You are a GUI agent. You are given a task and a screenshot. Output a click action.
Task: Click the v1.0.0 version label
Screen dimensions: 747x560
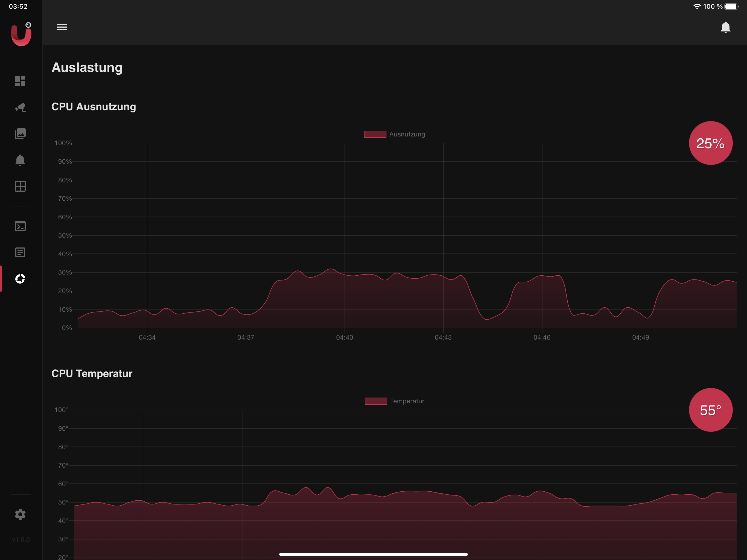tap(21, 539)
